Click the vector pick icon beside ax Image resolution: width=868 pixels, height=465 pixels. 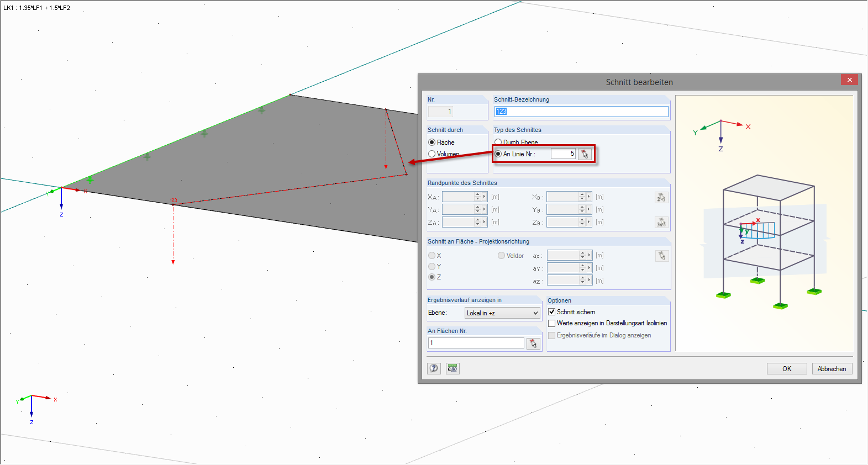point(662,256)
